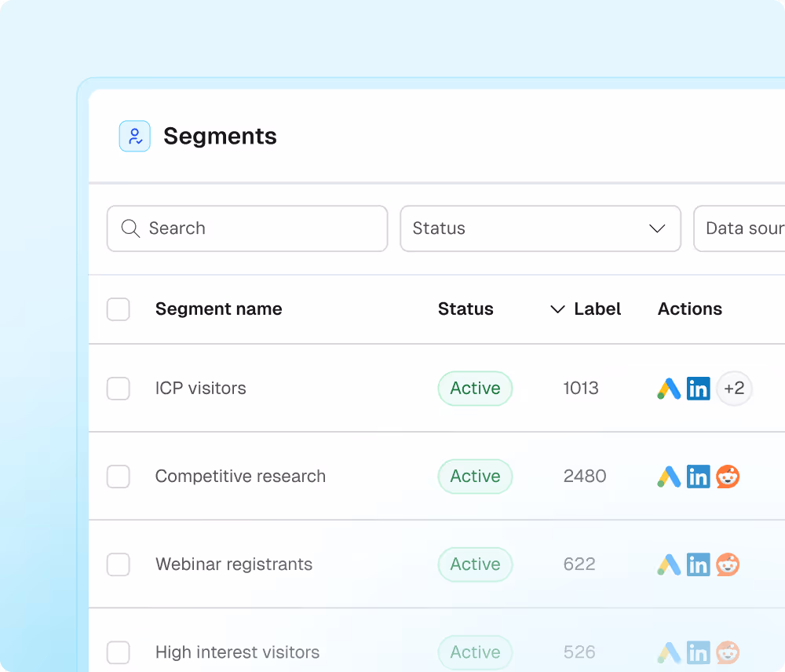Click the Reddit icon for Webinar registrants
This screenshot has height=672, width=785.
pyautogui.click(x=728, y=564)
